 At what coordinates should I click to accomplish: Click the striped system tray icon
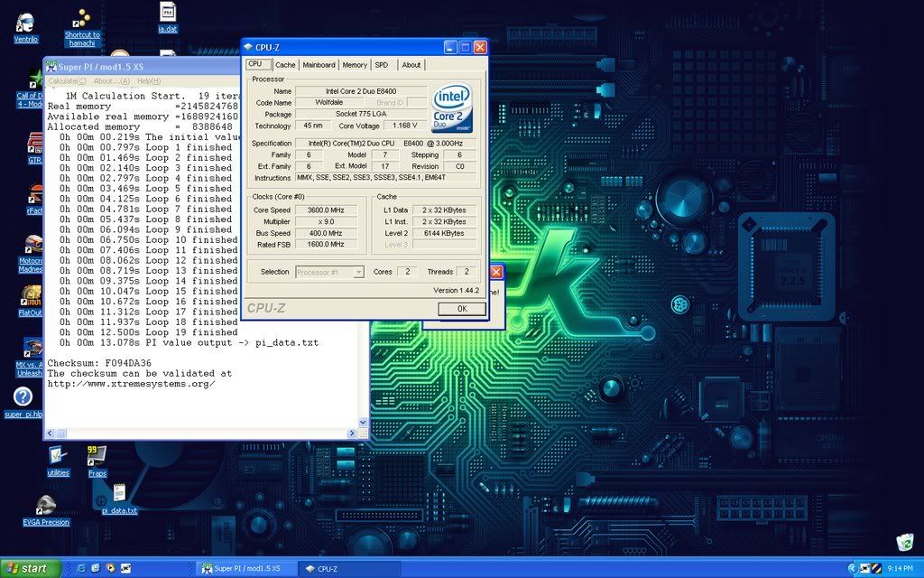[x=877, y=569]
